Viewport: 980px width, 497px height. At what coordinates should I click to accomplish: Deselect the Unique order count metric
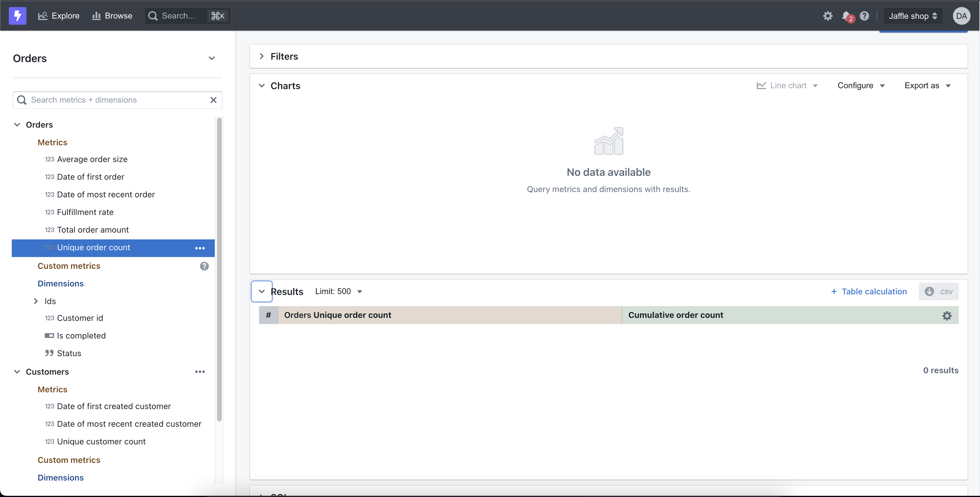[113, 248]
